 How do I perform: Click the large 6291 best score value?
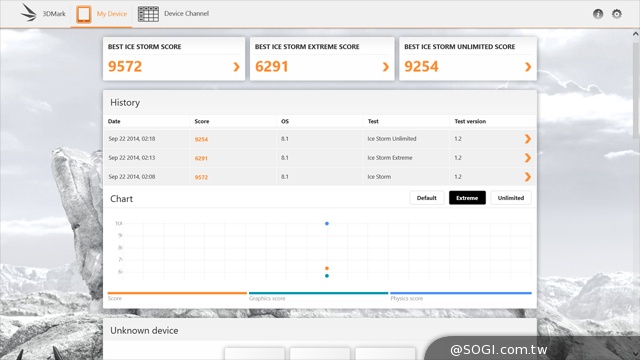pos(272,67)
